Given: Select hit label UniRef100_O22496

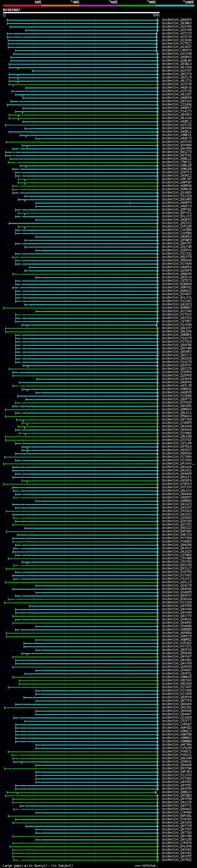Looking at the screenshot, I should 177,104.
